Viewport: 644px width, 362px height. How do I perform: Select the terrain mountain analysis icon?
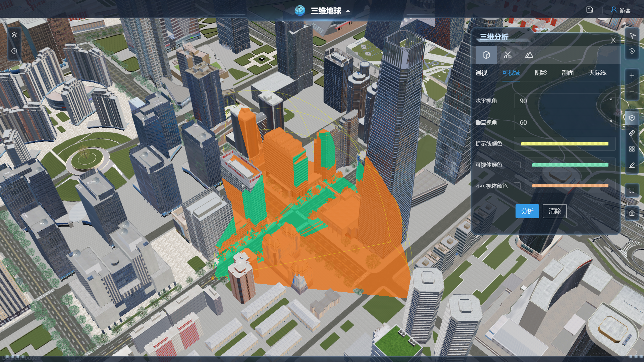pyautogui.click(x=529, y=55)
